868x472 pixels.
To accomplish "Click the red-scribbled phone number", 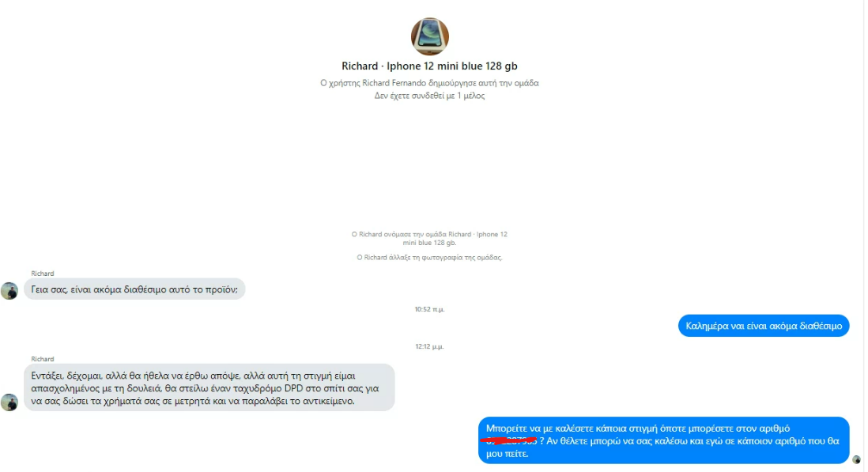I will 511,441.
